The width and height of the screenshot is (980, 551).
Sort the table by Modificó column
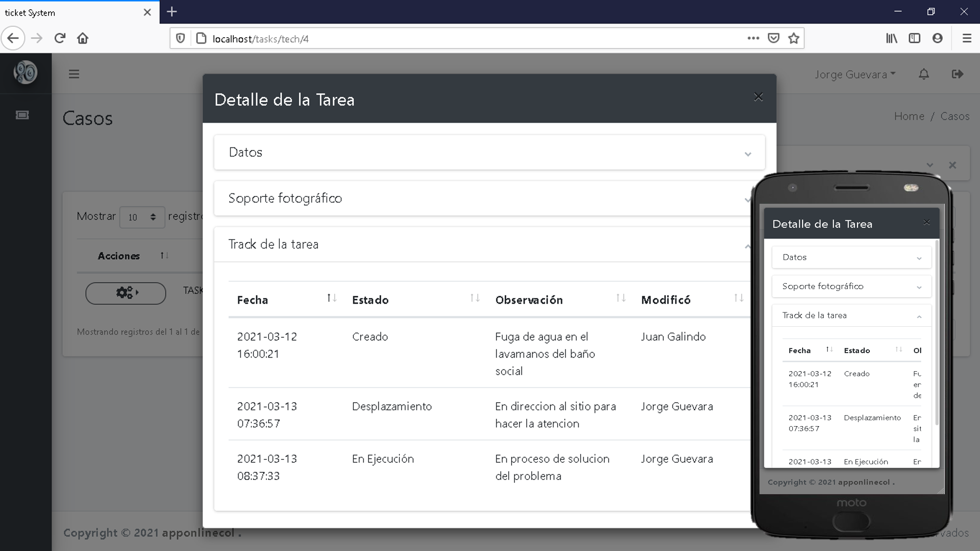click(692, 300)
